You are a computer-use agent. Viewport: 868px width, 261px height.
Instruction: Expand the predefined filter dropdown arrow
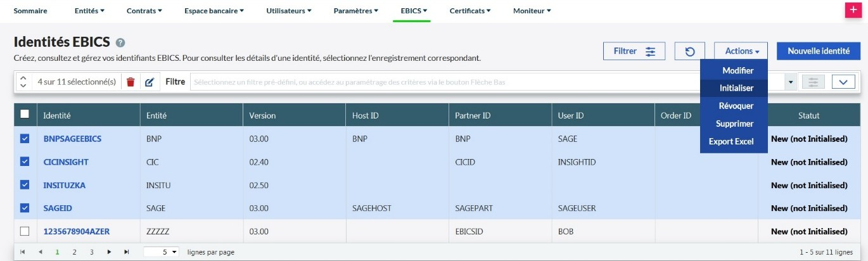pos(790,82)
